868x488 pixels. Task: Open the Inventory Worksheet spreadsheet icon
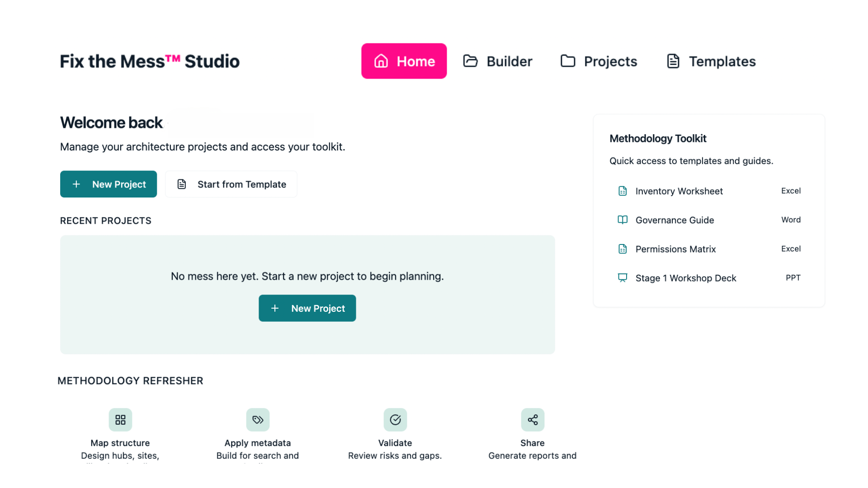[x=623, y=191]
